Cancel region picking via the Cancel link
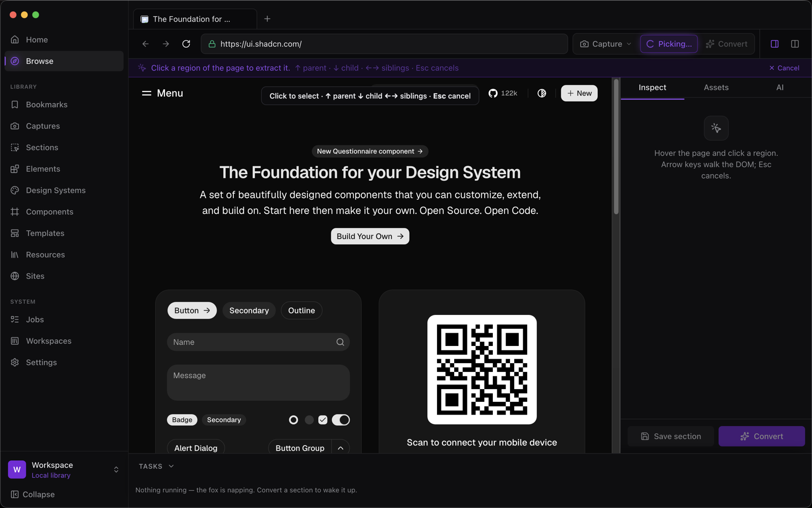This screenshot has height=508, width=812. (784, 68)
